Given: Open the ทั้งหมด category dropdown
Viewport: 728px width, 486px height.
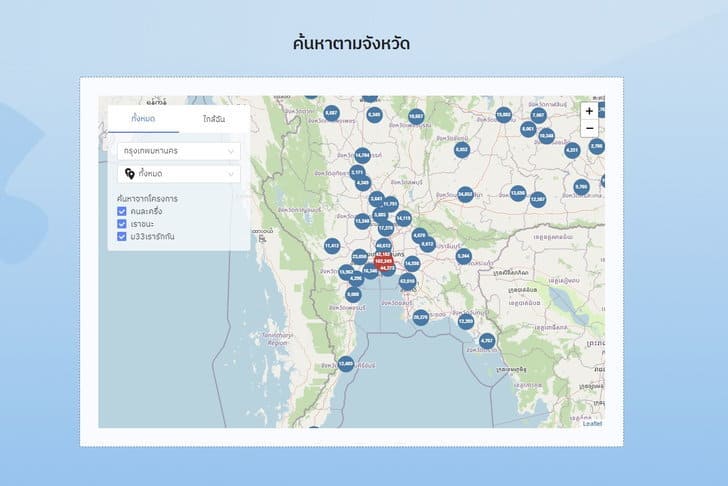Looking at the screenshot, I should coord(179,174).
